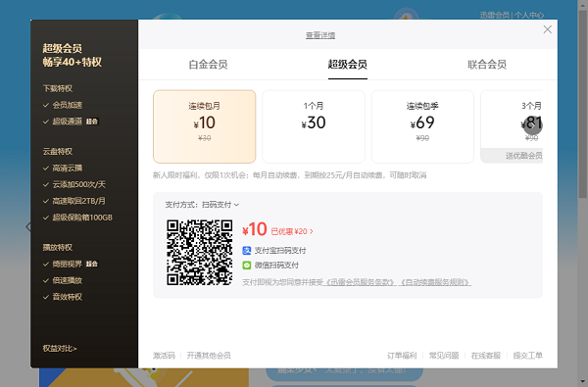Select the 连续包季 ¥69 plan card
The width and height of the screenshot is (588, 387).
pyautogui.click(x=422, y=126)
